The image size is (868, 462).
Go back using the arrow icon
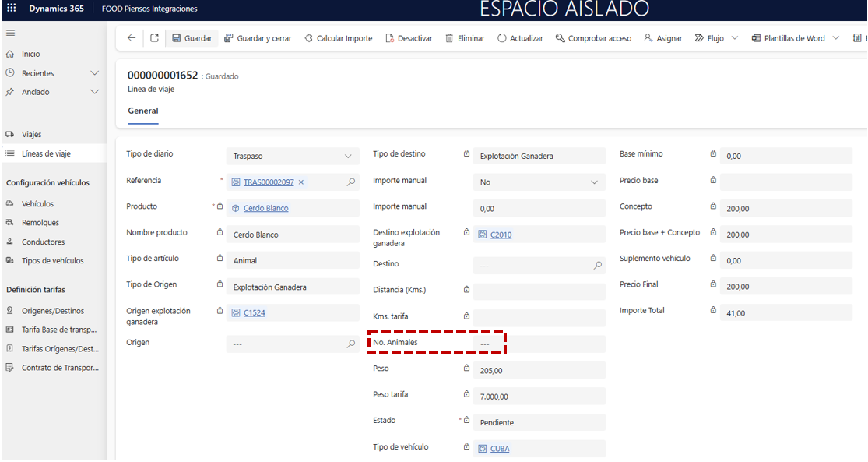coord(132,38)
